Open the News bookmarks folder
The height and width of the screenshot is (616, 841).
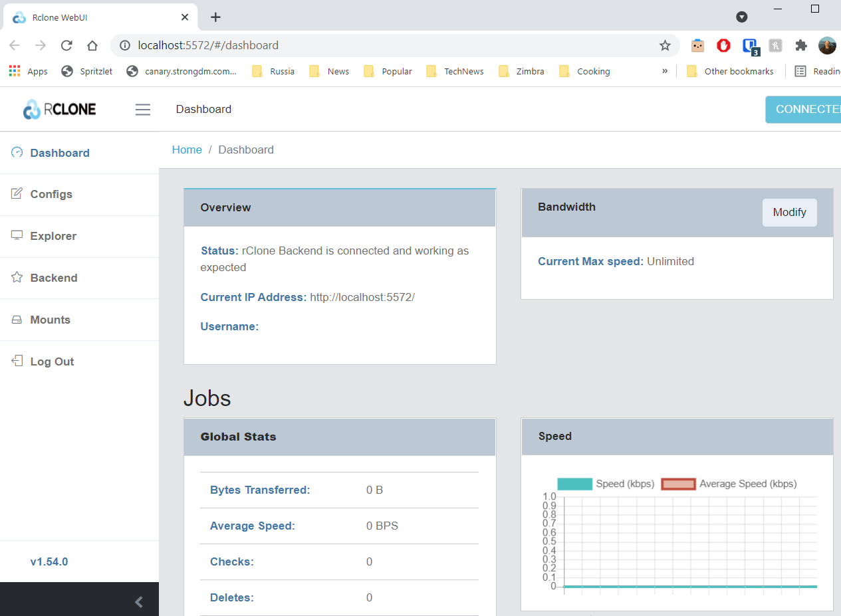(x=329, y=71)
